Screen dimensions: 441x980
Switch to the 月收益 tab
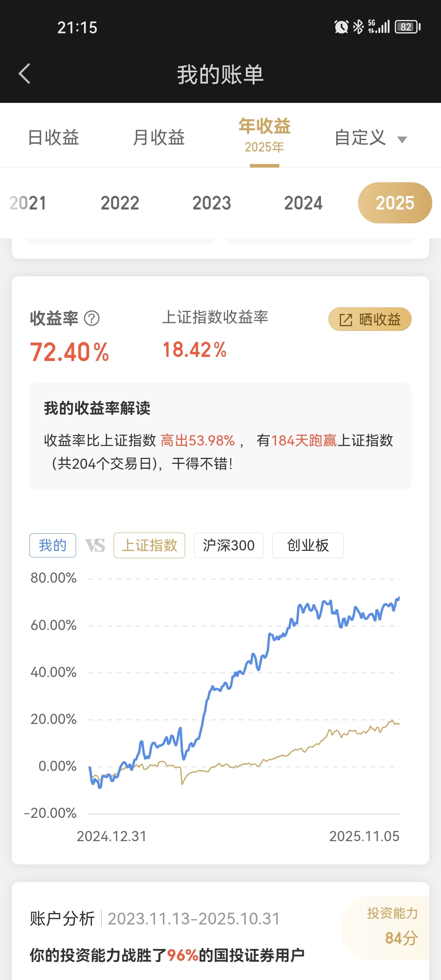159,137
